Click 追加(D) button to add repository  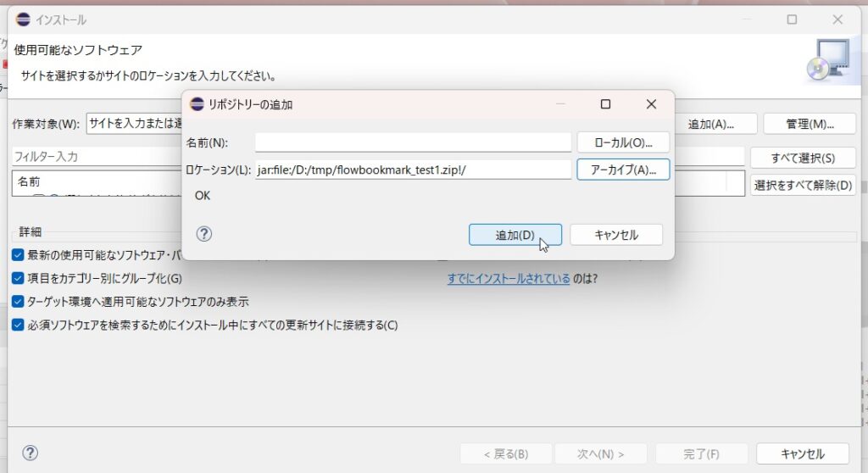(515, 235)
